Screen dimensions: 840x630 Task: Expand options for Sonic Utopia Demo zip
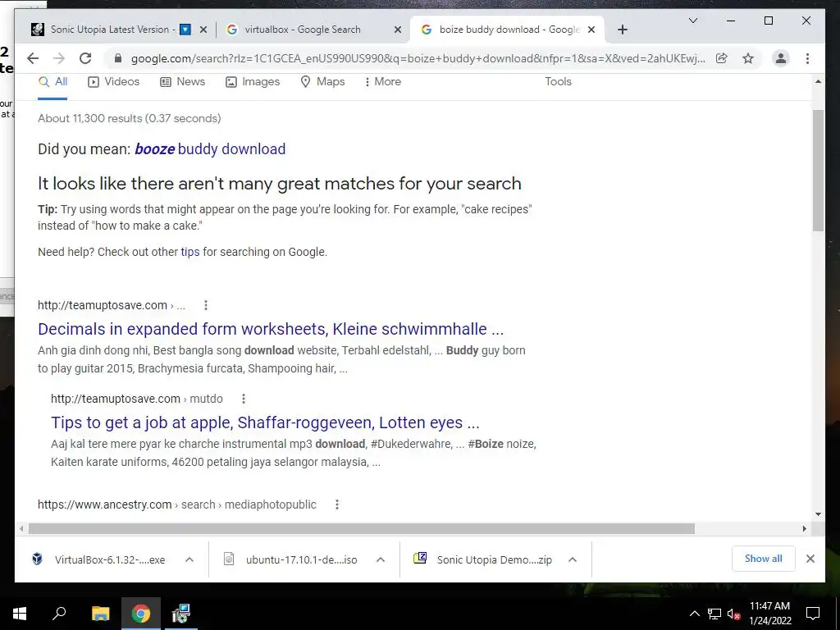(572, 559)
